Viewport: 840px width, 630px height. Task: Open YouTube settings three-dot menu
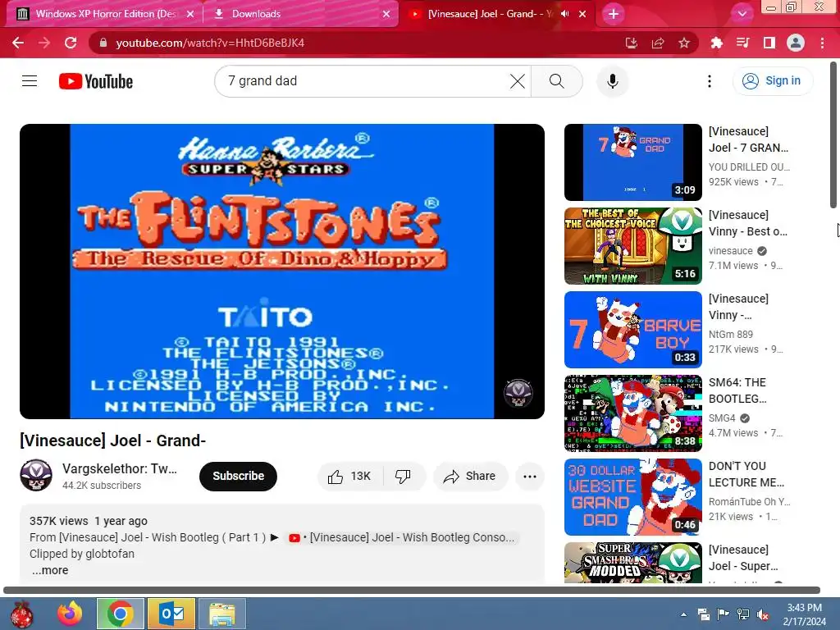[x=710, y=81]
